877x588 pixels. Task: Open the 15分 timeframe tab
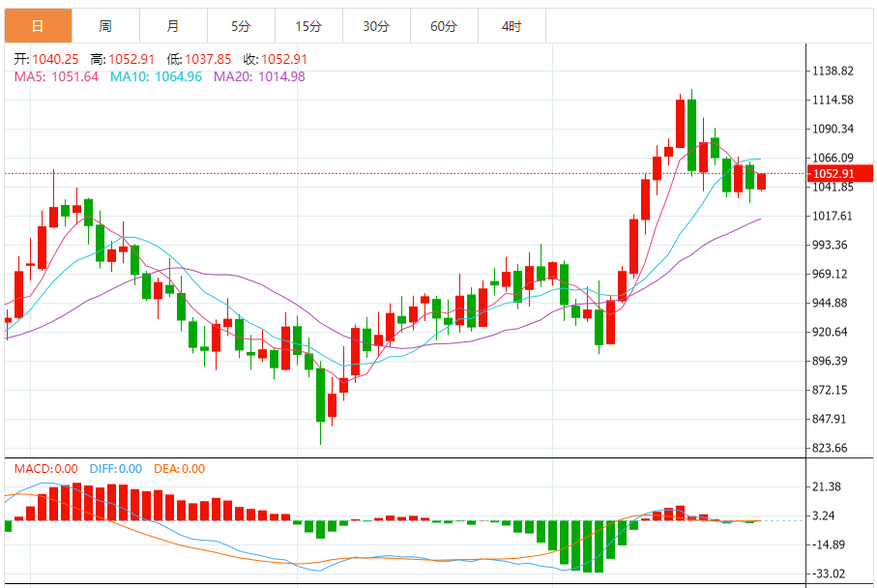tap(308, 26)
